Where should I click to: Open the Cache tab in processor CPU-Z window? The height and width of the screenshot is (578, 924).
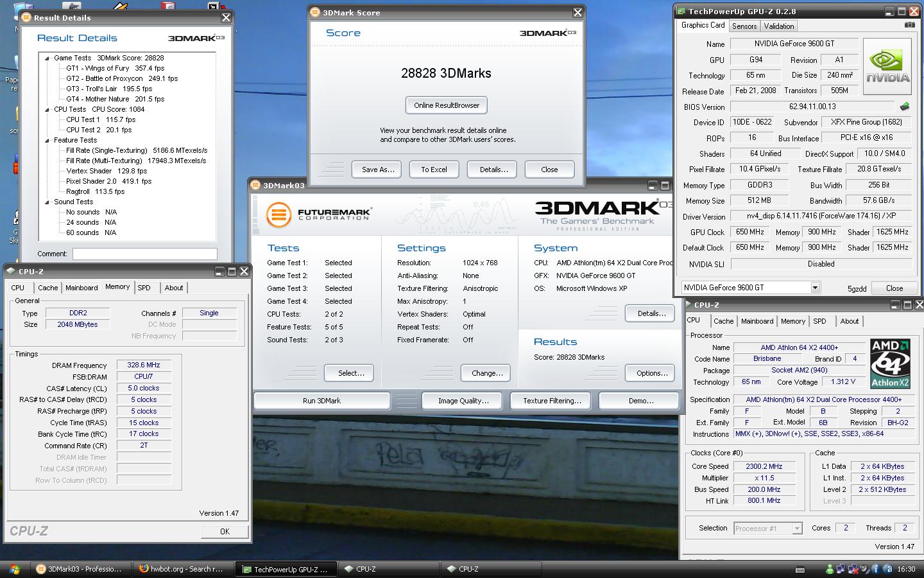[x=723, y=321]
